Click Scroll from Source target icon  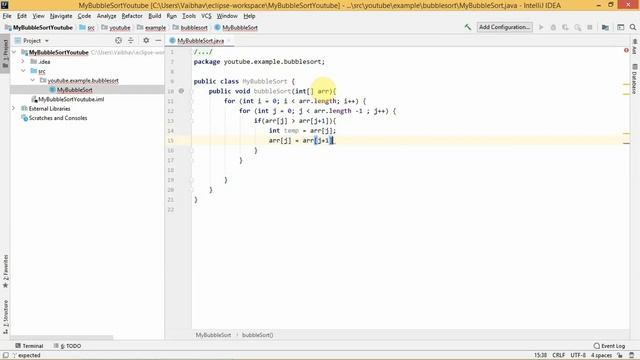[118, 40]
